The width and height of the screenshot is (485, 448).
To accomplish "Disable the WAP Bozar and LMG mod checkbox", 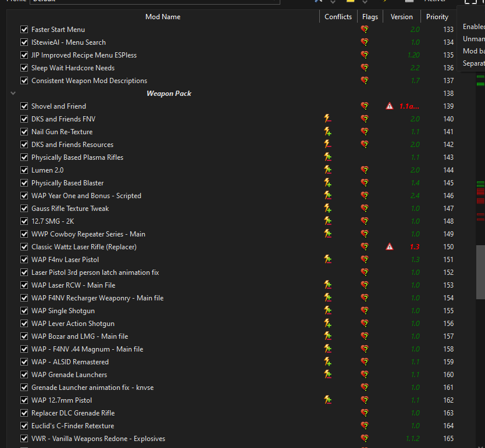I will click(x=24, y=336).
